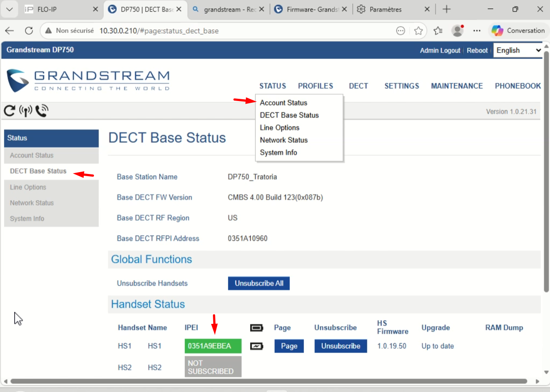Click the page's vertical scrollbar

[546, 172]
